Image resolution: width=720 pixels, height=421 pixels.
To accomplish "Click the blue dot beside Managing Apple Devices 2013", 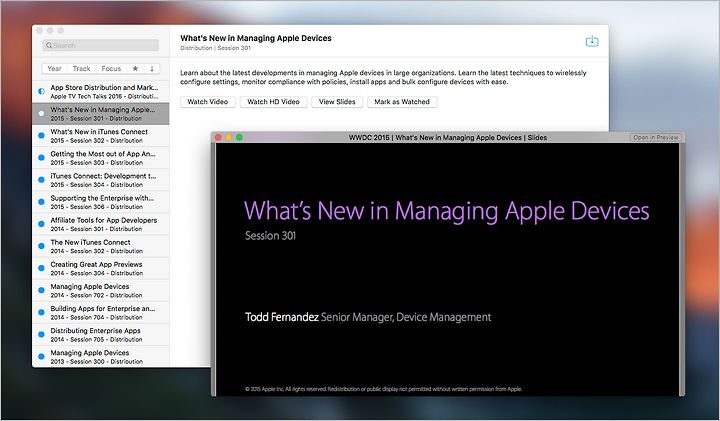I will (x=41, y=356).
